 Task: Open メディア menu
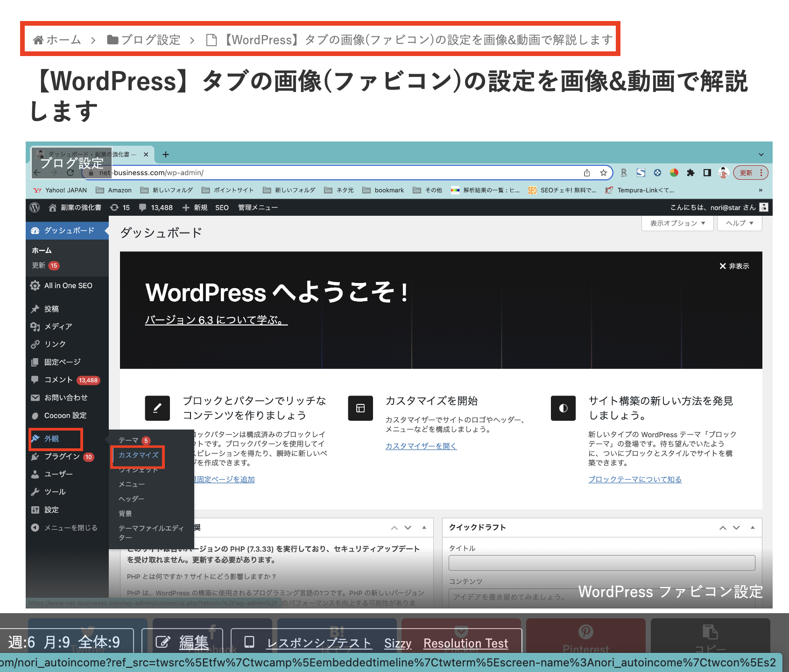[67, 326]
